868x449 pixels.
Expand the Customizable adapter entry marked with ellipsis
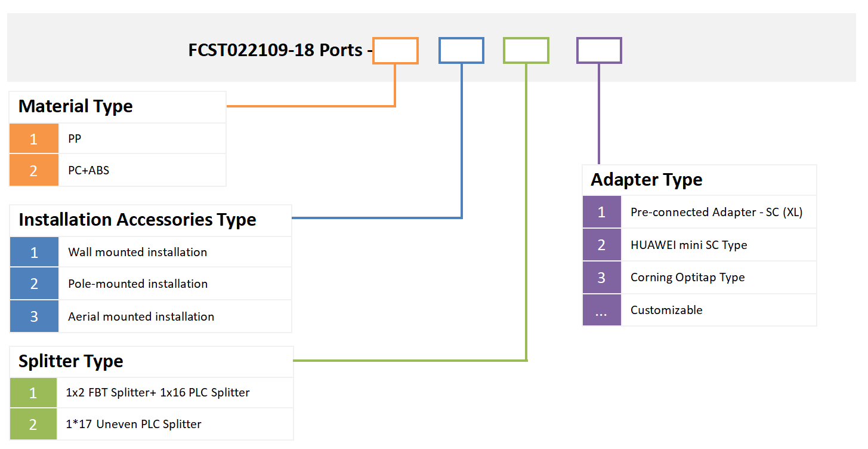tap(666, 309)
